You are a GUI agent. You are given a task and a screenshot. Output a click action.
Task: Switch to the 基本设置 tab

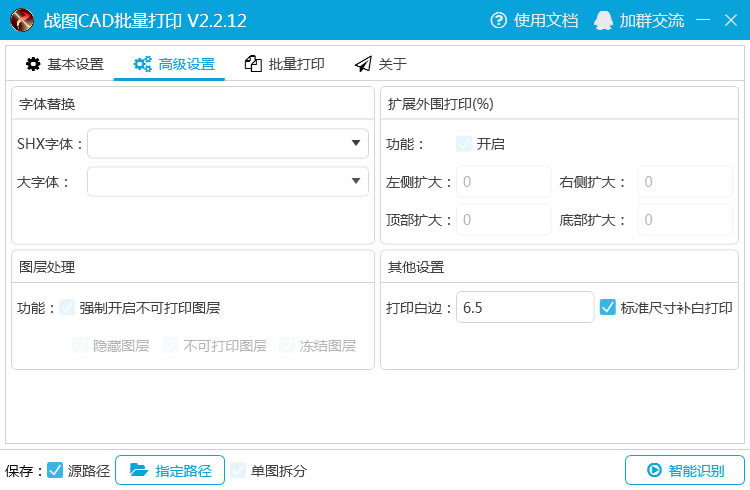click(x=65, y=65)
